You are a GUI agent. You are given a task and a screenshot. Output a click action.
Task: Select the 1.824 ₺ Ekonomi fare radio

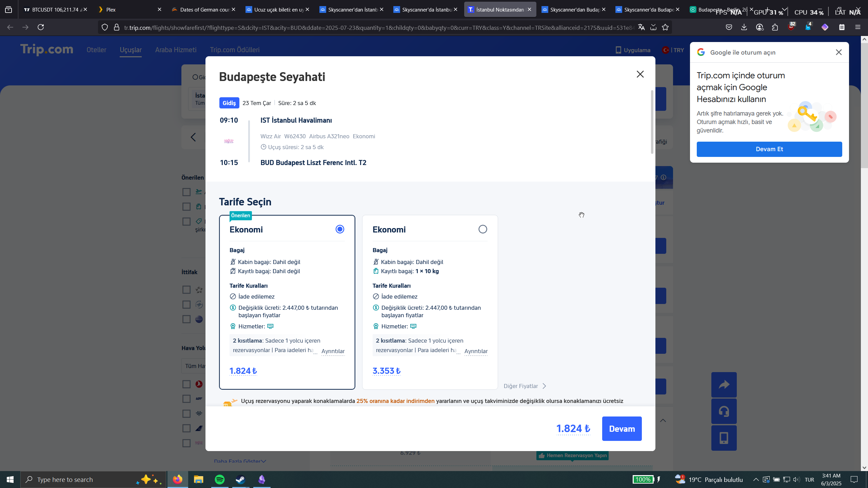340,229
